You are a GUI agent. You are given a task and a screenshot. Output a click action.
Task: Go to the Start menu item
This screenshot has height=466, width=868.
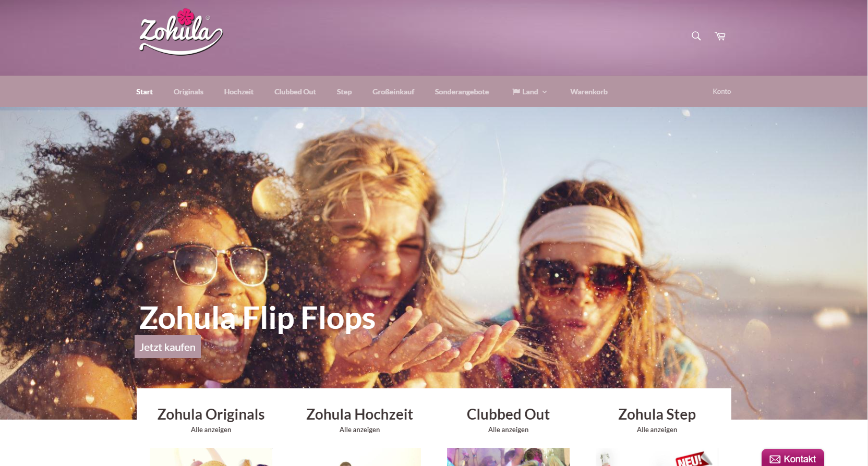(x=144, y=92)
